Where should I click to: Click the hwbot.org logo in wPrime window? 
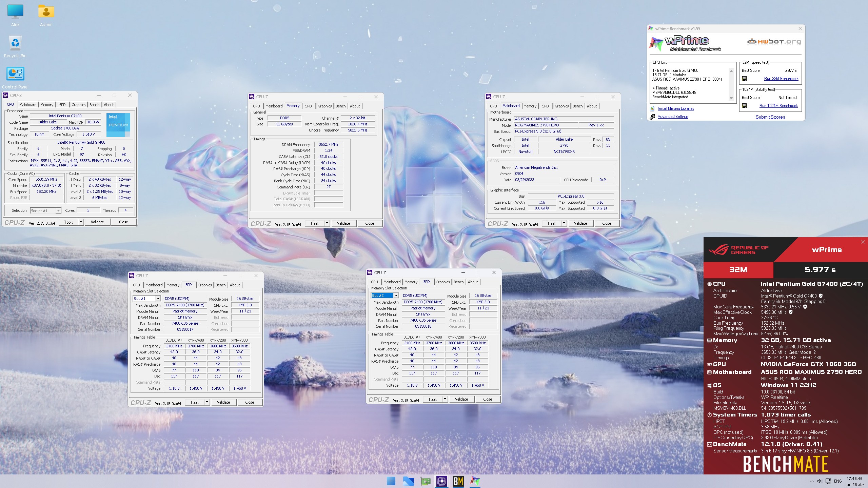(x=774, y=42)
